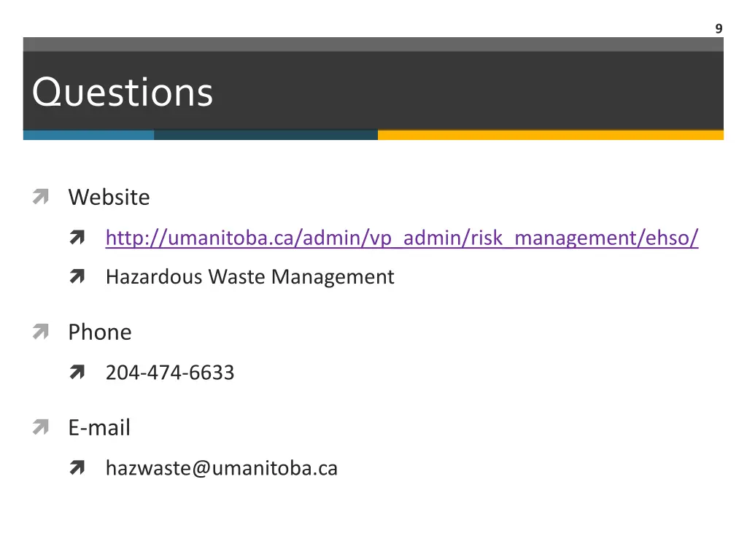Click the yellow accent bar
747x560 pixels.
[550, 135]
